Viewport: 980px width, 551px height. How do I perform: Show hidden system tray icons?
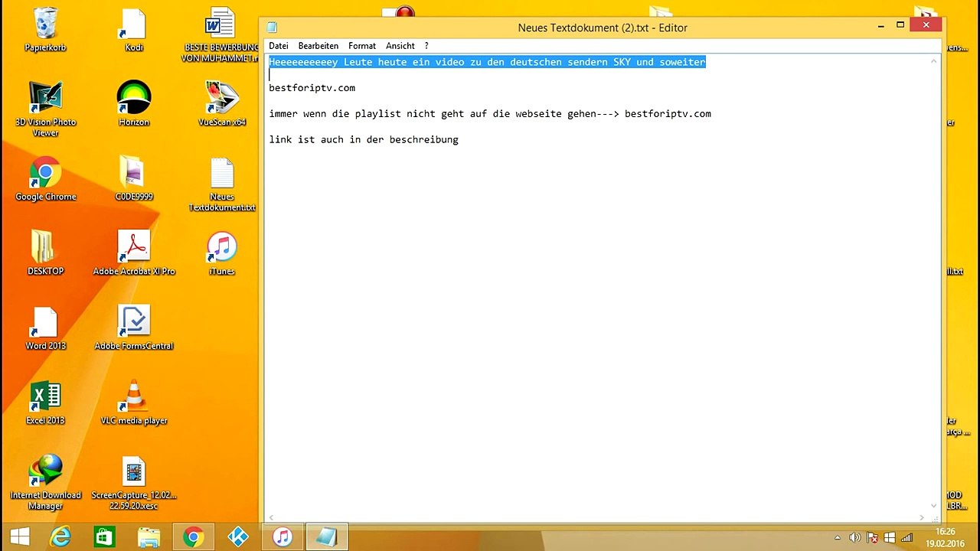click(838, 537)
